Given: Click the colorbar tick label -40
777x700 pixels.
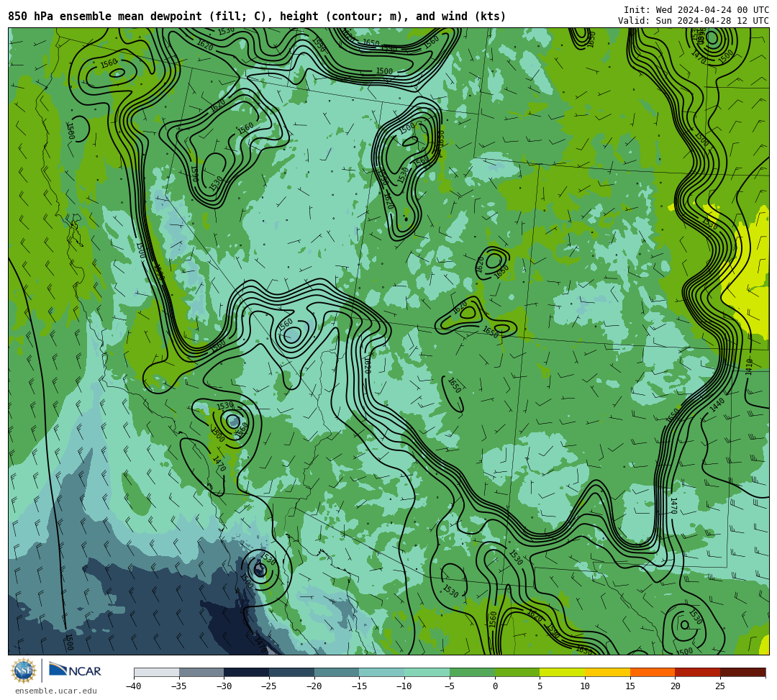Looking at the screenshot, I should click(x=134, y=686).
